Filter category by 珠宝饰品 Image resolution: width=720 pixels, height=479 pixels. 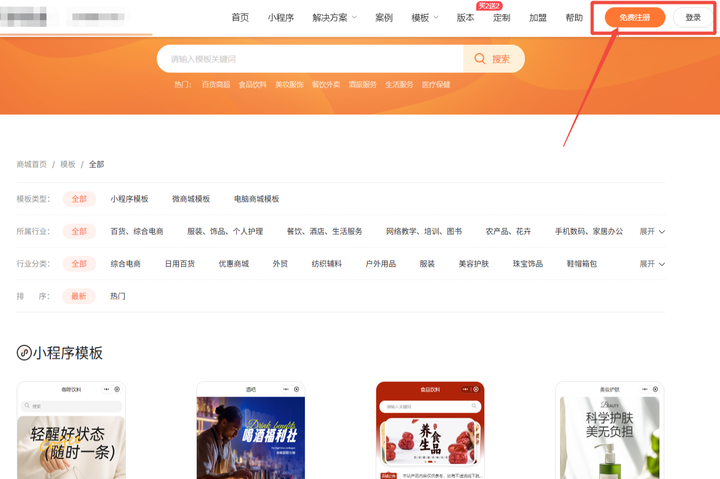click(x=528, y=264)
